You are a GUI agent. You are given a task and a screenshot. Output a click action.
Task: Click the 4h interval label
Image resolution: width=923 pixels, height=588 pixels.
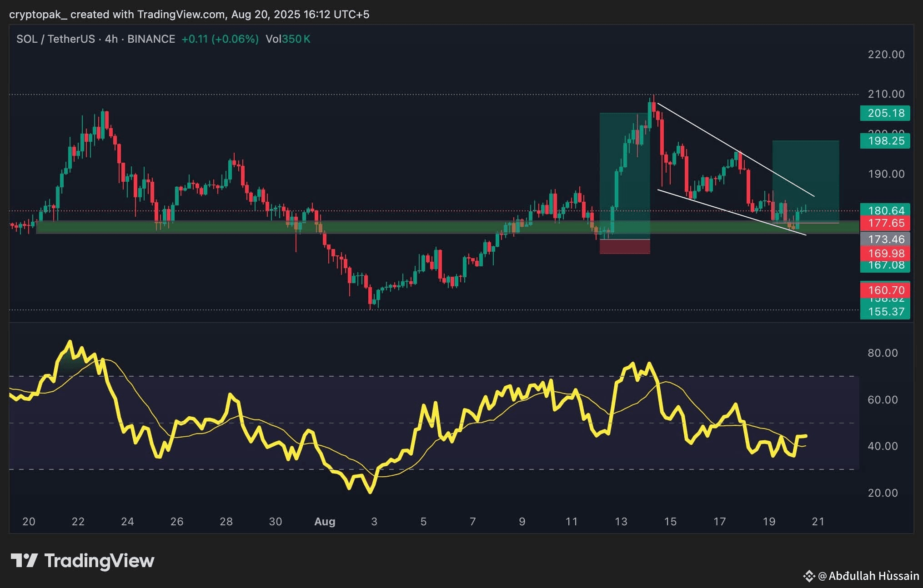coord(111,39)
